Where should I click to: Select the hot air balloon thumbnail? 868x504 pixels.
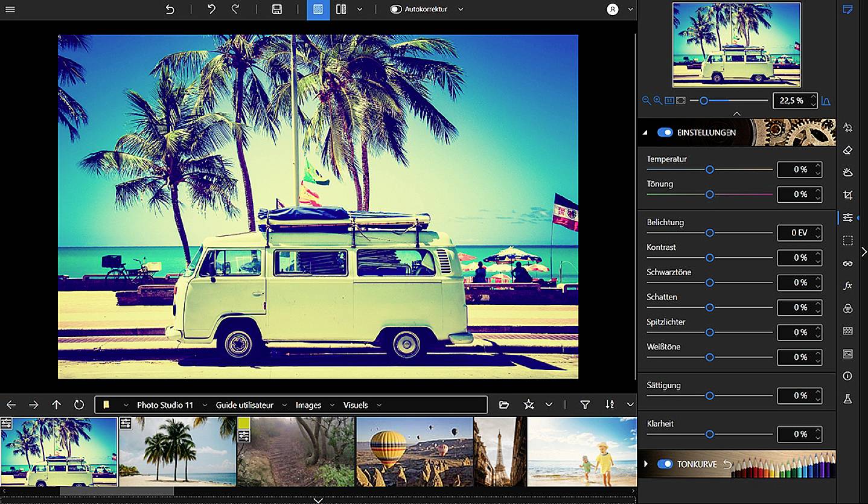tap(414, 451)
